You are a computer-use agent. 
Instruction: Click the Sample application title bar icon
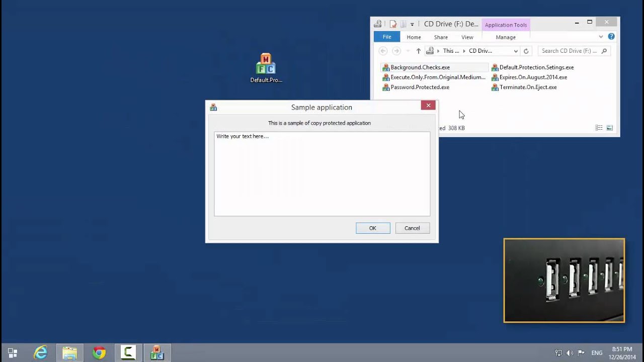tap(213, 107)
